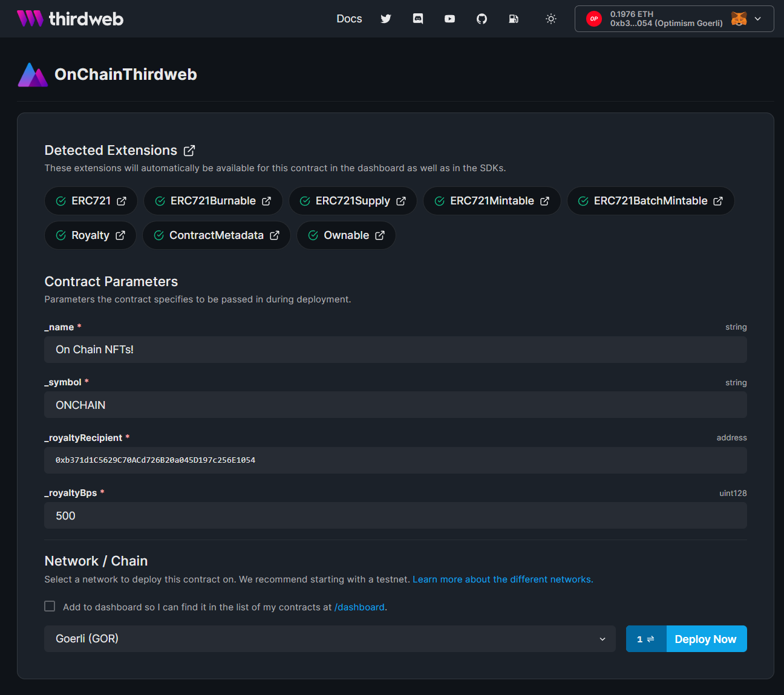Follow the Learn more about different networks link
This screenshot has width=784, height=695.
(502, 579)
